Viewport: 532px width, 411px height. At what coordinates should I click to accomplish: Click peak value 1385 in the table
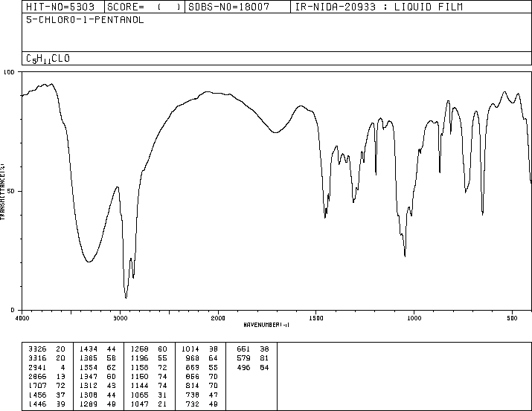point(89,358)
